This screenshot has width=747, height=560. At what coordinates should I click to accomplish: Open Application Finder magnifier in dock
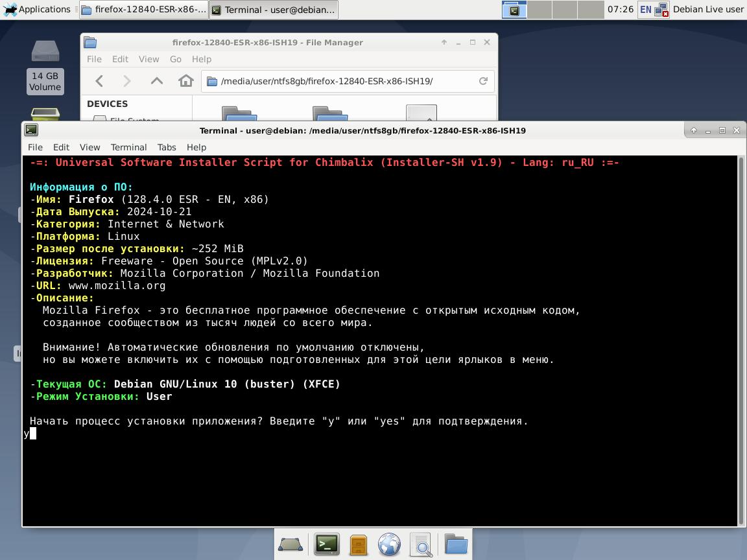pyautogui.click(x=421, y=544)
